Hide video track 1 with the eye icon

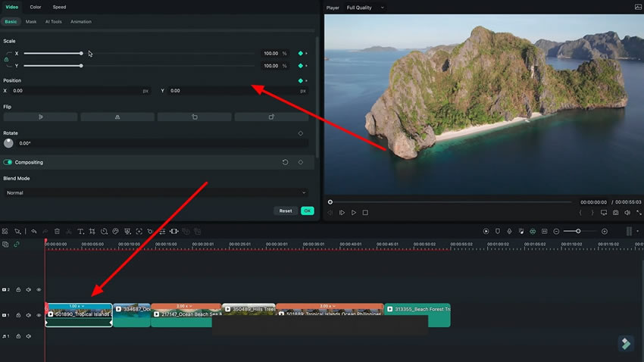coord(39,315)
